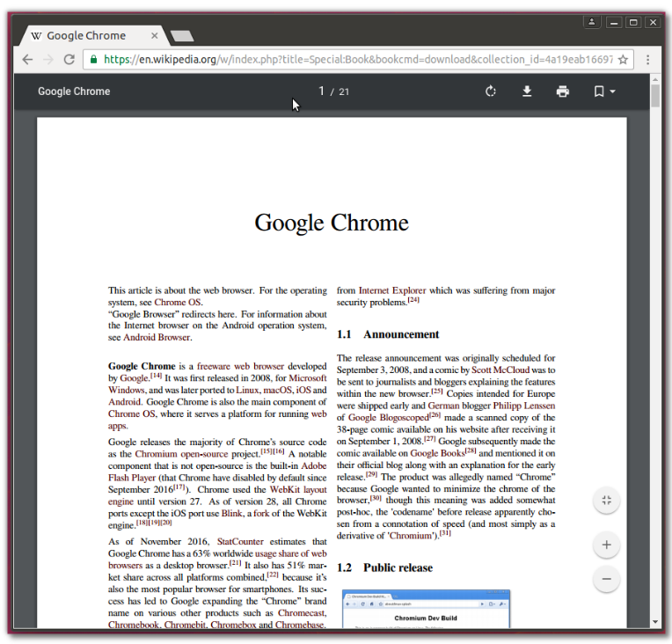Follow the Google Blogoscoped link
Viewport: 672px width, 644px height.
[388, 418]
